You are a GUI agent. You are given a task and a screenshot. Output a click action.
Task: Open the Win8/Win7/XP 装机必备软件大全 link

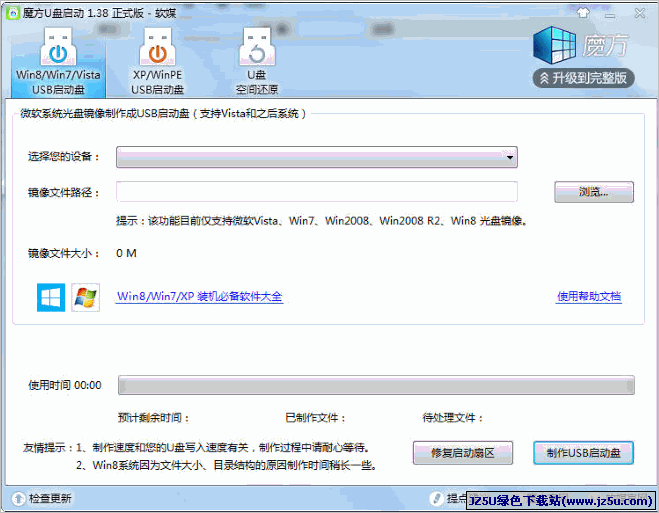click(200, 296)
